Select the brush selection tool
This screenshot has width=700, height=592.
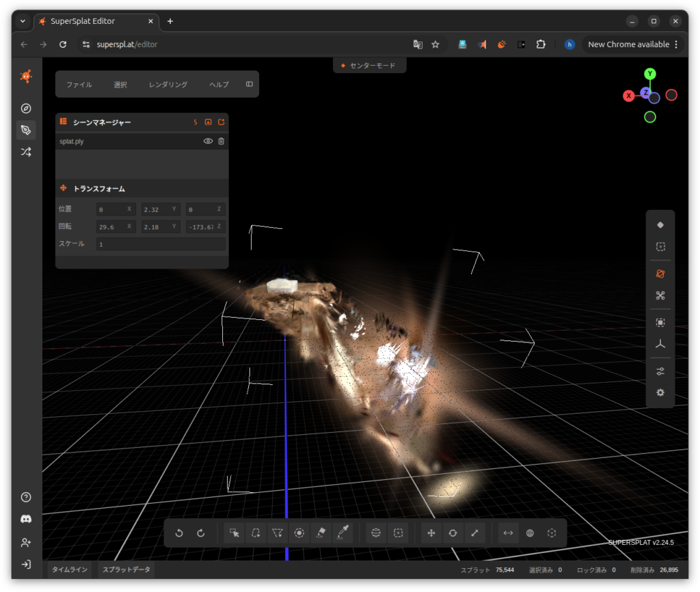coord(299,533)
